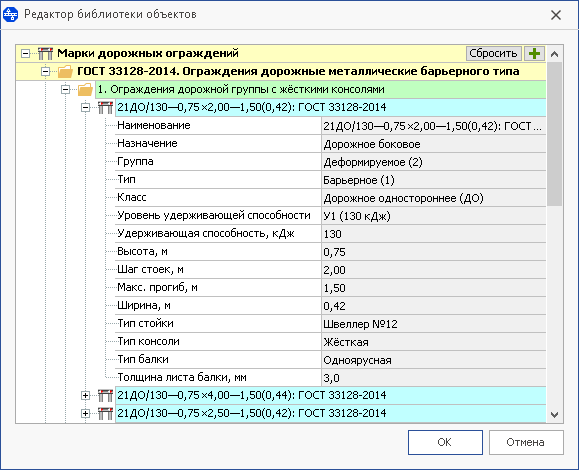Image resolution: width=579 pixels, height=470 pixels.
Task: Collapse the Марки дорожных ограждений root node
Action: pyautogui.click(x=25, y=54)
